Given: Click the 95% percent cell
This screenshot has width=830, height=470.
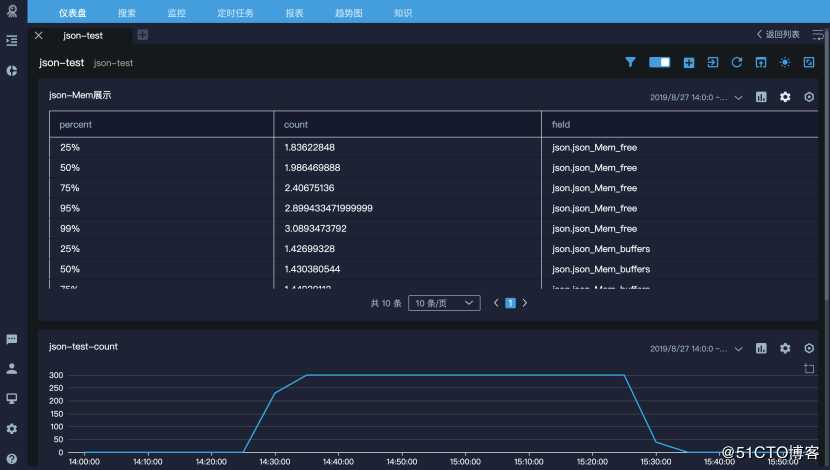Looking at the screenshot, I should (70, 209).
